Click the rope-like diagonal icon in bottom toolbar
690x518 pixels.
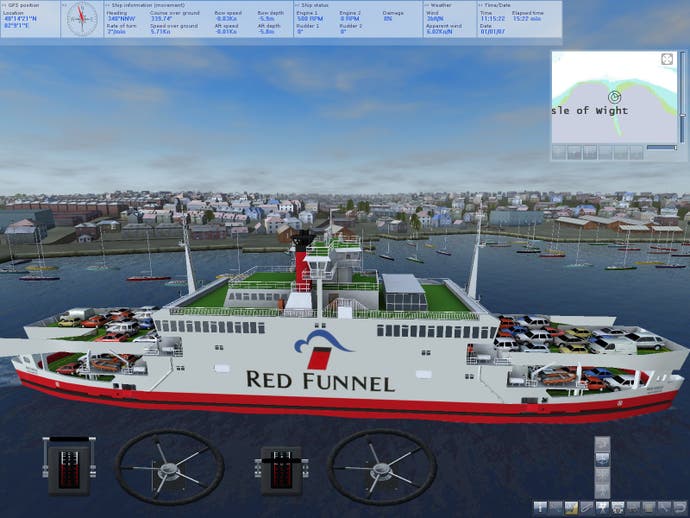pyautogui.click(x=587, y=507)
